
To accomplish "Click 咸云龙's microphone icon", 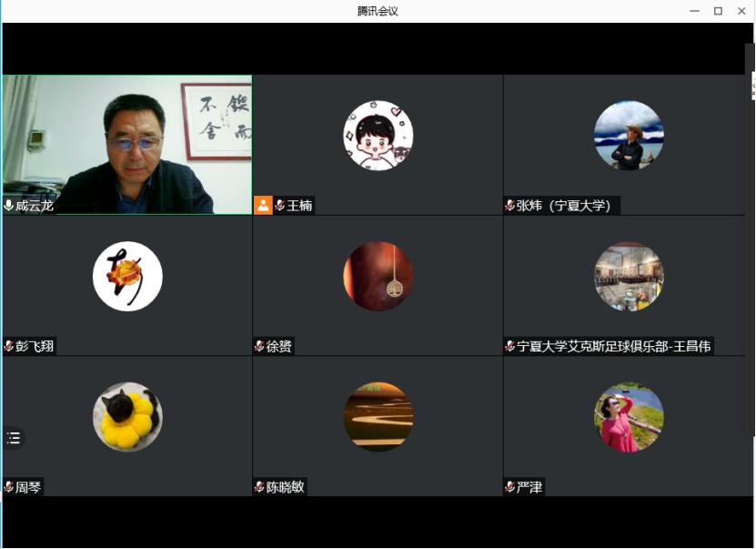I will point(9,206).
